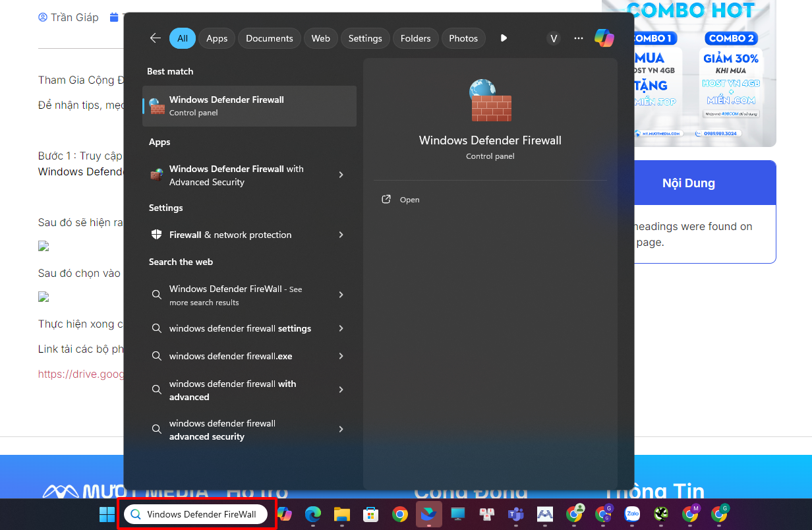Open the Trần Giáp author link
Viewport: 812px width, 530px height.
74,17
